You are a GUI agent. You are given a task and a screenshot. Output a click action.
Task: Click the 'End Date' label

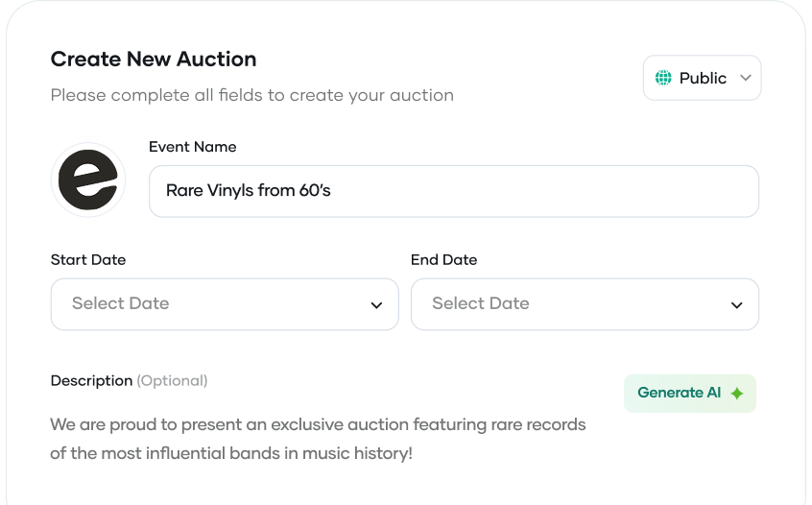(x=443, y=259)
